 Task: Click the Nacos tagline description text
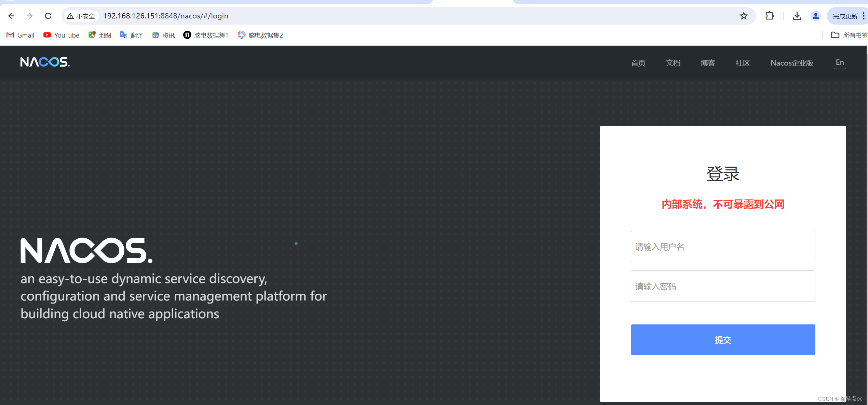pos(174,296)
